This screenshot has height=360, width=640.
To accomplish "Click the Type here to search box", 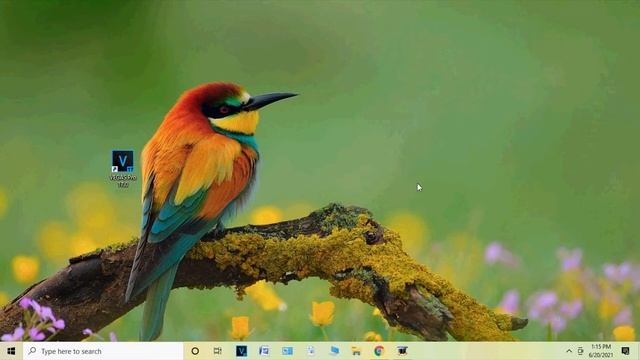I will point(103,351).
